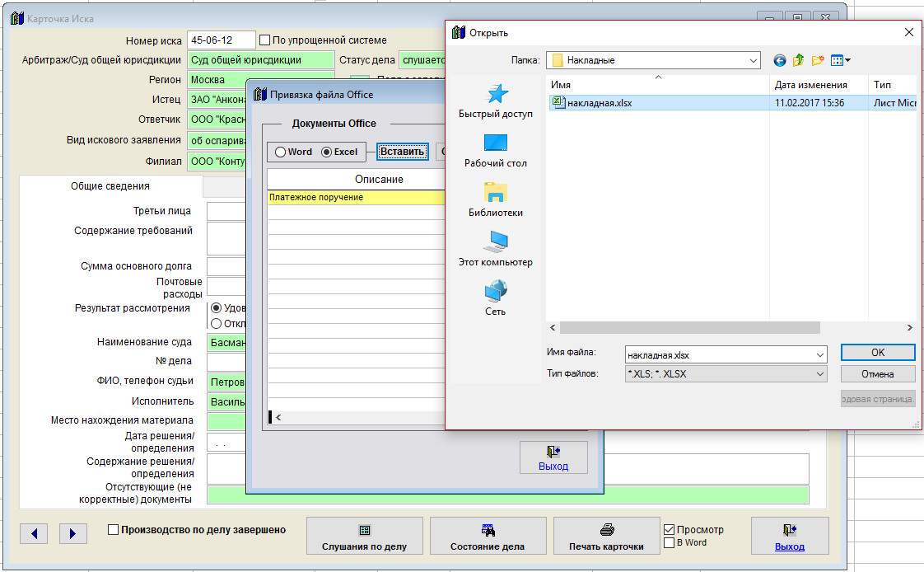924x572 pixels.
Task: Open the view menu button dropdown
Action: pos(847,60)
